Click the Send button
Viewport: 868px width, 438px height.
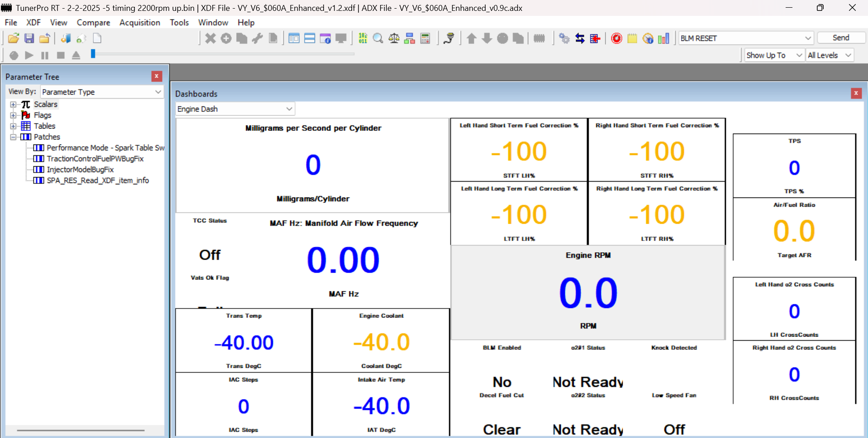pyautogui.click(x=840, y=38)
